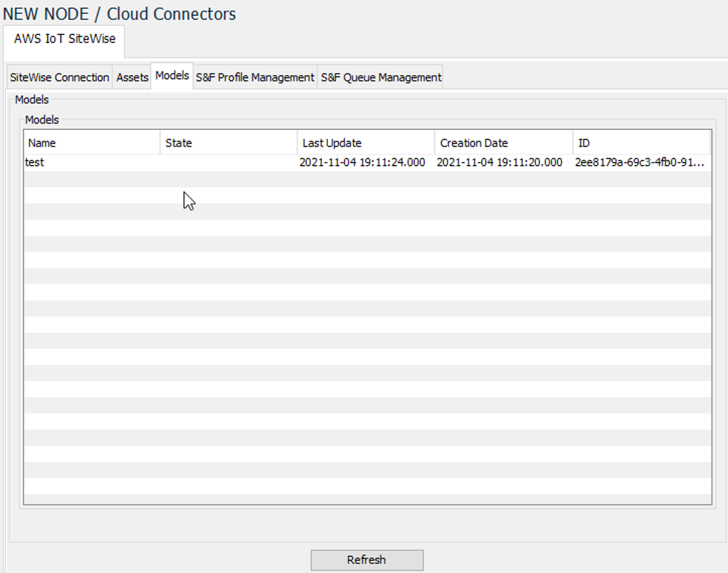Click the Models group label
The image size is (728, 573).
[42, 120]
